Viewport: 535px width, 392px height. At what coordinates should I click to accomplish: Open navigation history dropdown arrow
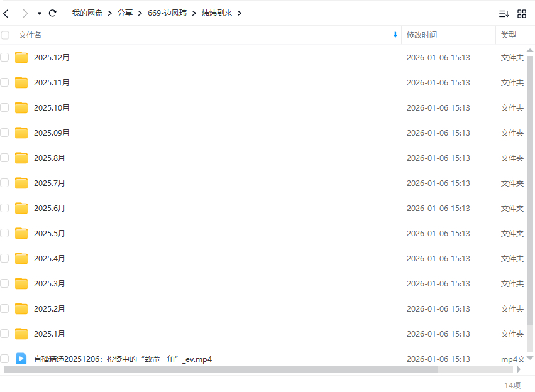point(40,13)
